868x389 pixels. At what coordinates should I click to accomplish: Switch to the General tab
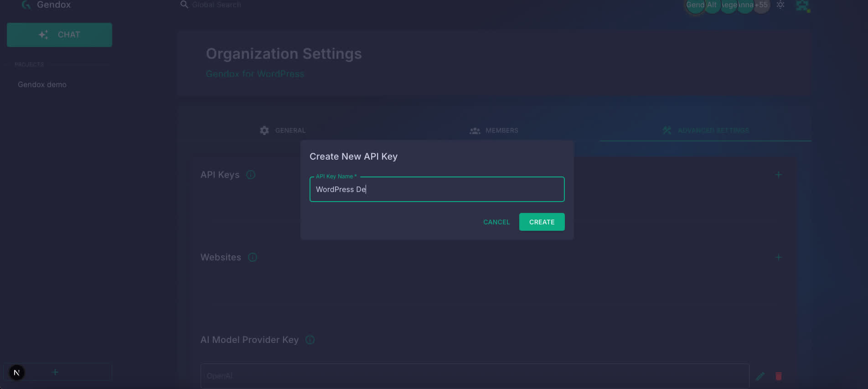tap(283, 130)
